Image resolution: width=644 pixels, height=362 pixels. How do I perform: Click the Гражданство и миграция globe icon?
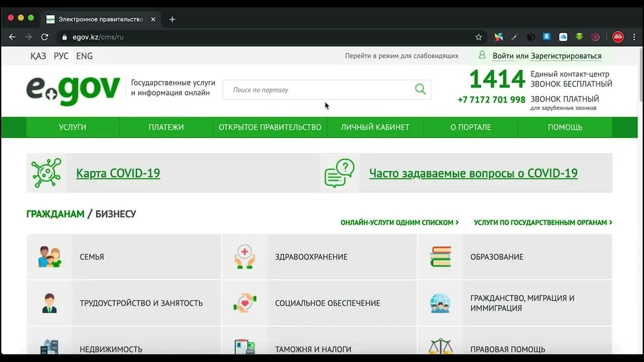(x=441, y=303)
